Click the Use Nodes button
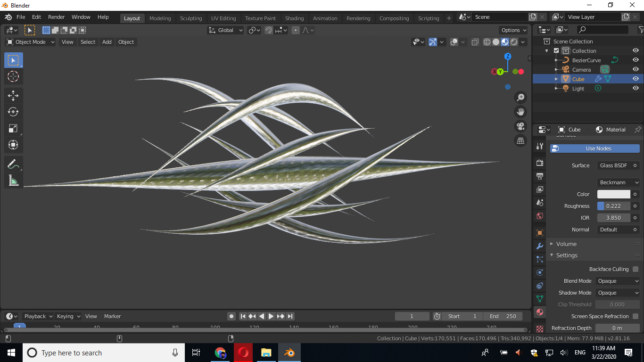644x362 pixels. click(x=595, y=148)
